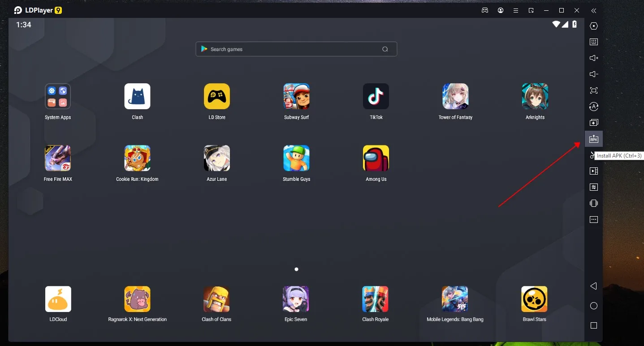Viewport: 644px width, 346px height.
Task: Launch Epic Seven
Action: point(296,299)
